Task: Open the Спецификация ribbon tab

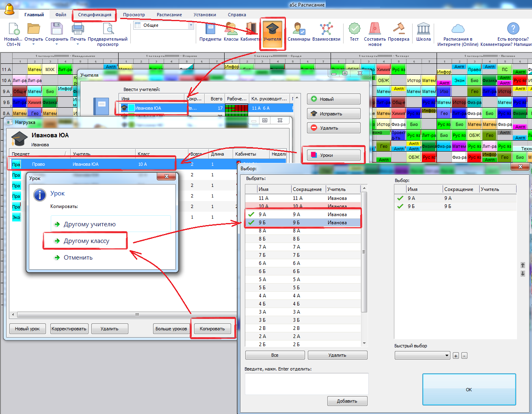Action: pyautogui.click(x=95, y=15)
